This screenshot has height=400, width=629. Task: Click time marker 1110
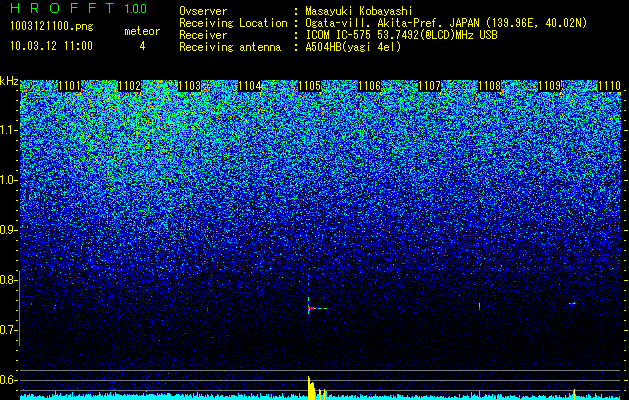609,86
